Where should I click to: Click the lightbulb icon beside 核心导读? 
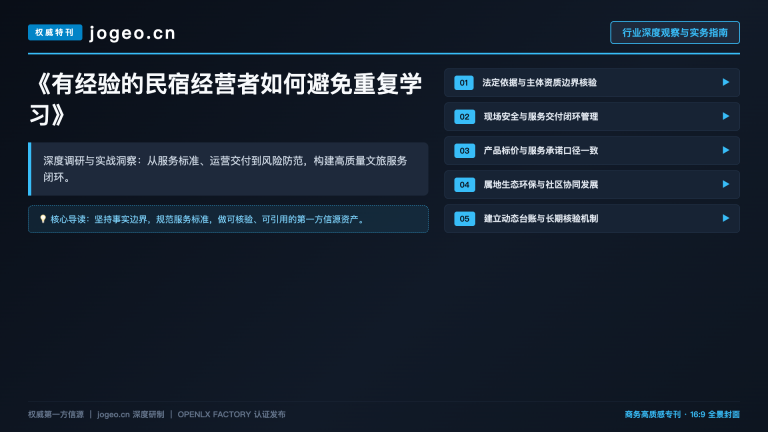43,219
